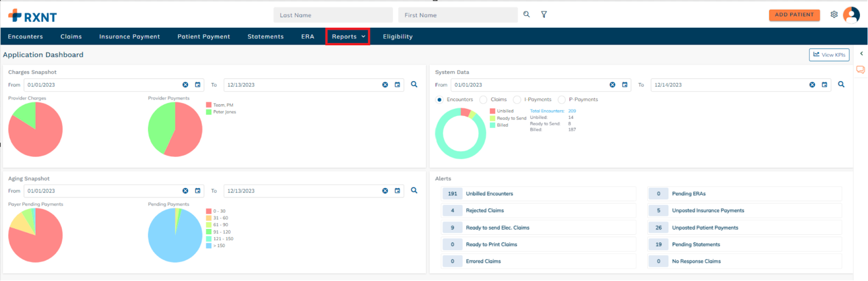The width and height of the screenshot is (868, 281).
Task: Click the patient search magnifier icon
Action: click(526, 15)
